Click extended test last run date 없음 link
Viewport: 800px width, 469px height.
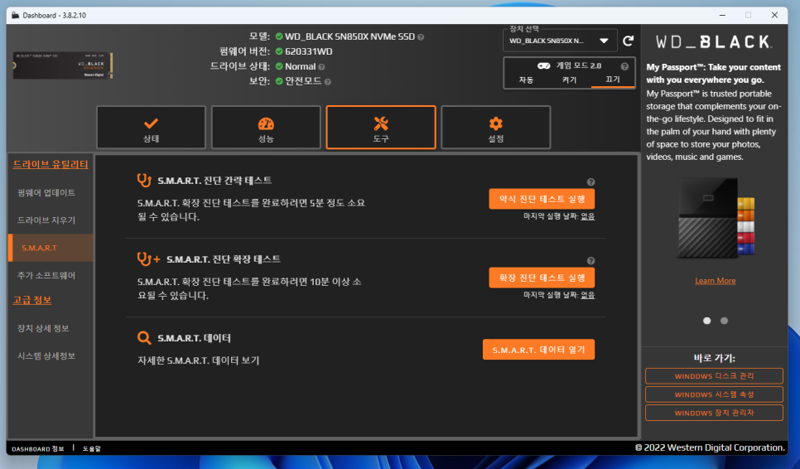pos(588,295)
